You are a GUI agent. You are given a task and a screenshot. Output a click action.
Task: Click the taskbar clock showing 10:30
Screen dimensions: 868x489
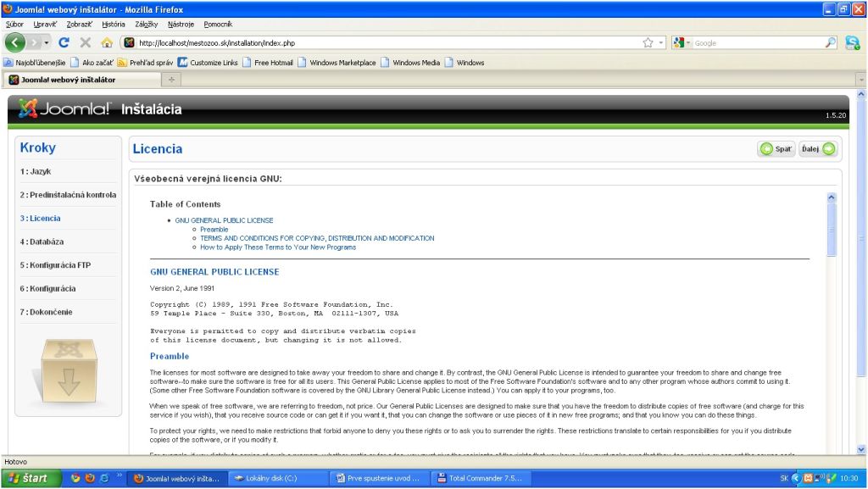click(849, 478)
